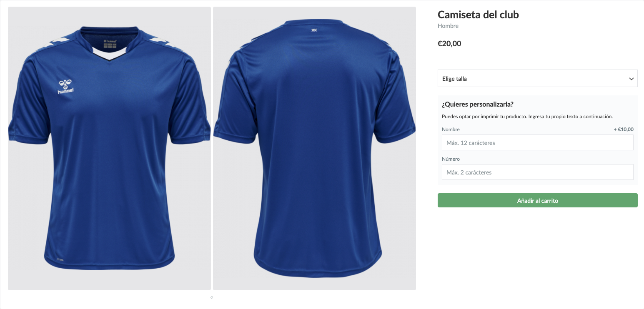The width and height of the screenshot is (644, 309).
Task: Focus the Nombre text field
Action: [537, 142]
